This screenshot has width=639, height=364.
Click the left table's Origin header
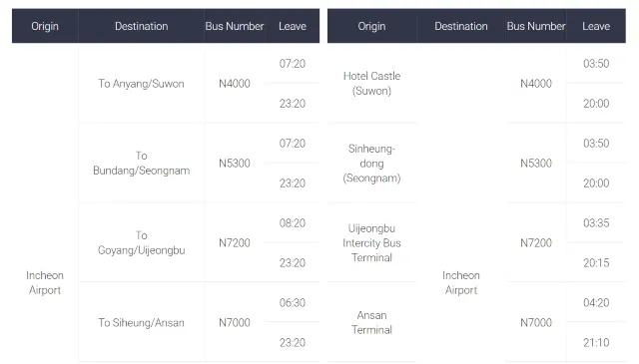click(x=45, y=26)
